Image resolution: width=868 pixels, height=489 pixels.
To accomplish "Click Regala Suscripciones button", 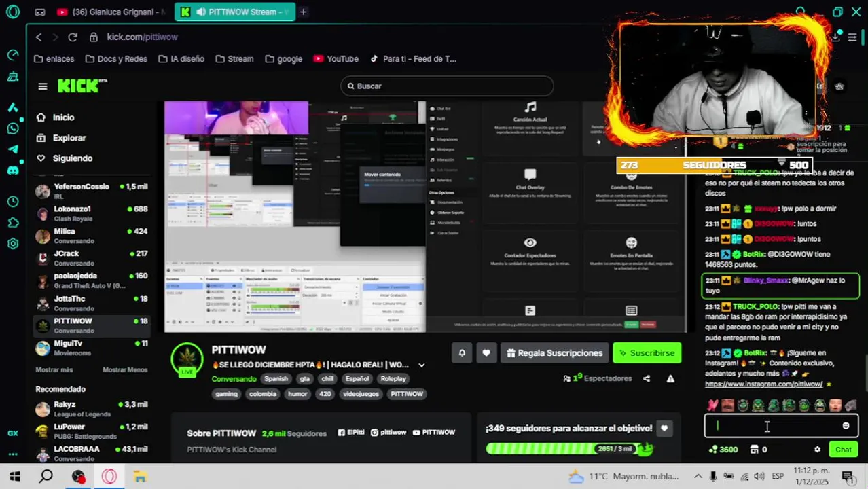I will pos(555,353).
